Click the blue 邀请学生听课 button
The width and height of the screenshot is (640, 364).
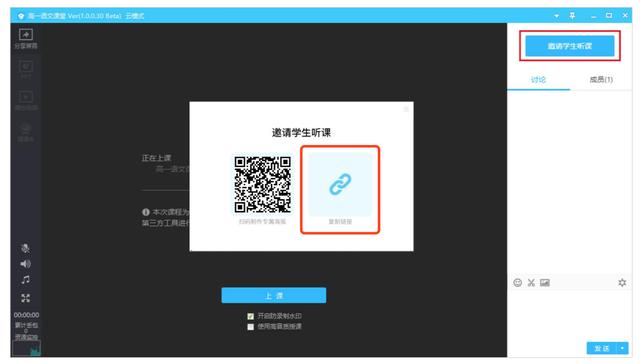pyautogui.click(x=570, y=46)
